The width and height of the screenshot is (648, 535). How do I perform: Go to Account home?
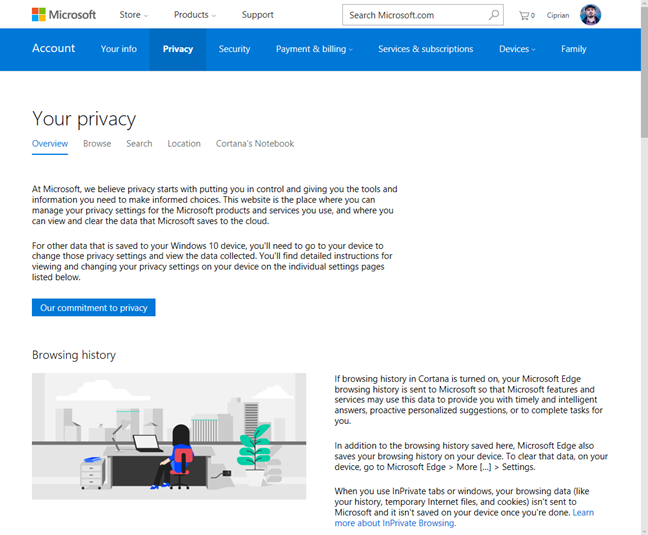[54, 48]
